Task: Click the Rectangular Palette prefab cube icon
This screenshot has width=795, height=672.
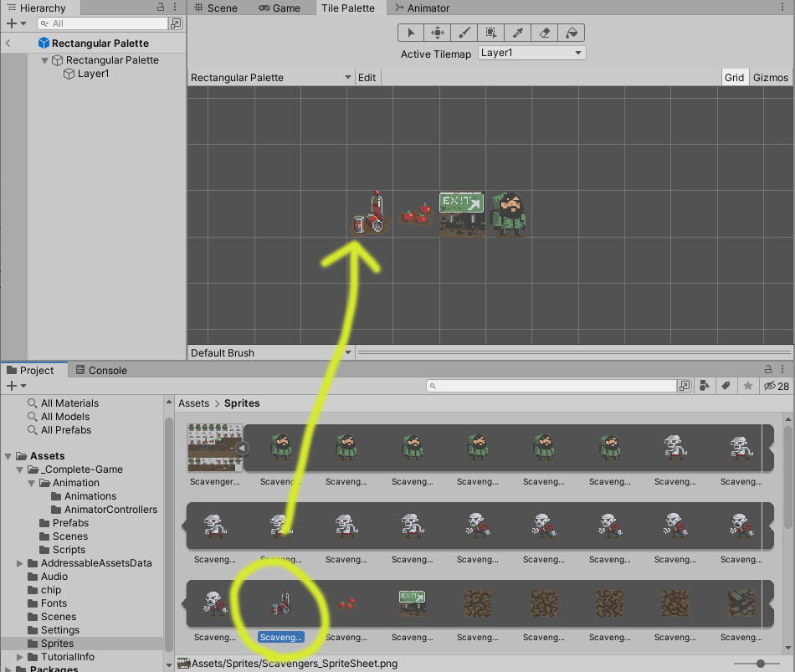Action: click(44, 44)
